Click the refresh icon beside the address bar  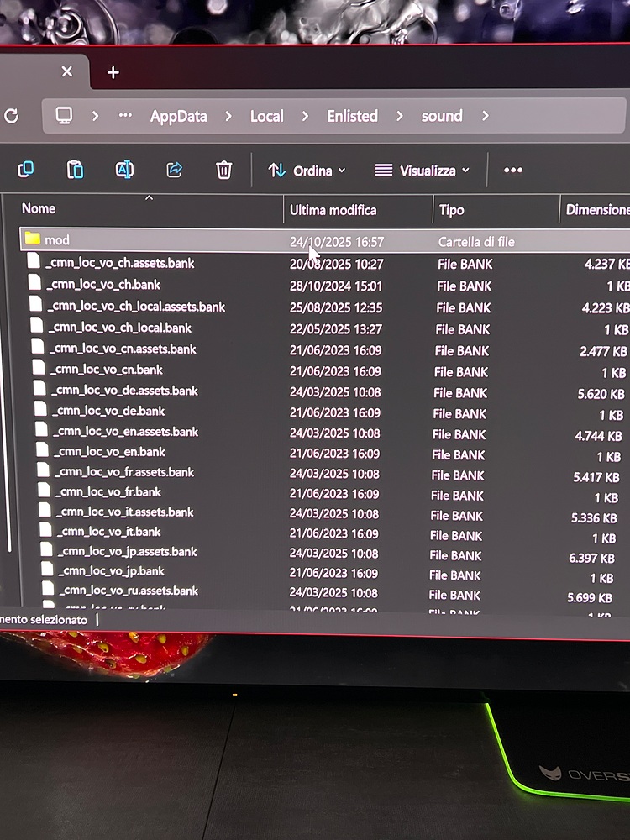[11, 116]
